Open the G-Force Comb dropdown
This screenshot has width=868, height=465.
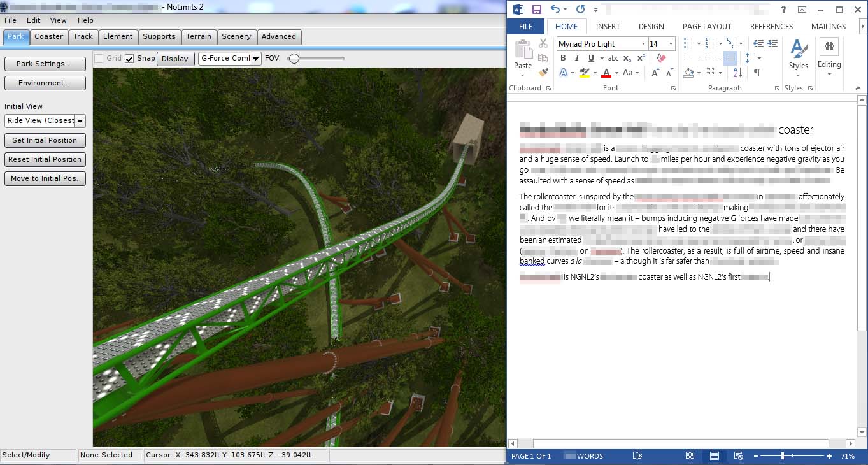click(255, 58)
